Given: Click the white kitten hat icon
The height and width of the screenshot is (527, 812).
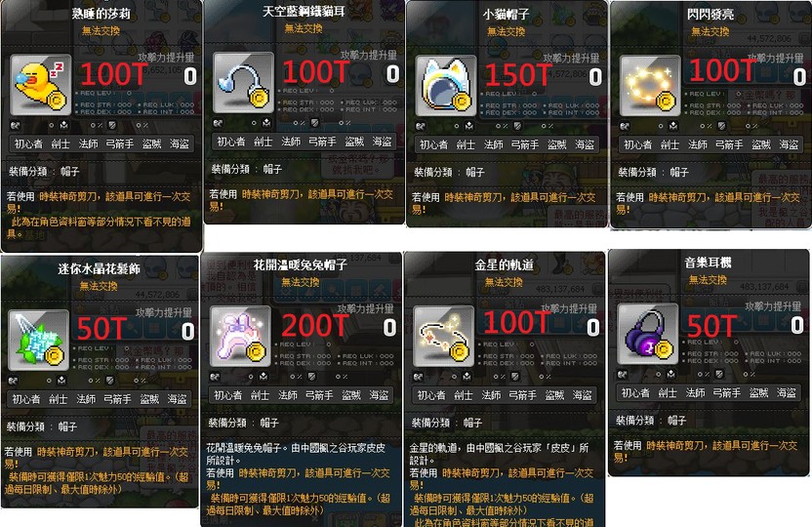Looking at the screenshot, I should pyautogui.click(x=445, y=86).
